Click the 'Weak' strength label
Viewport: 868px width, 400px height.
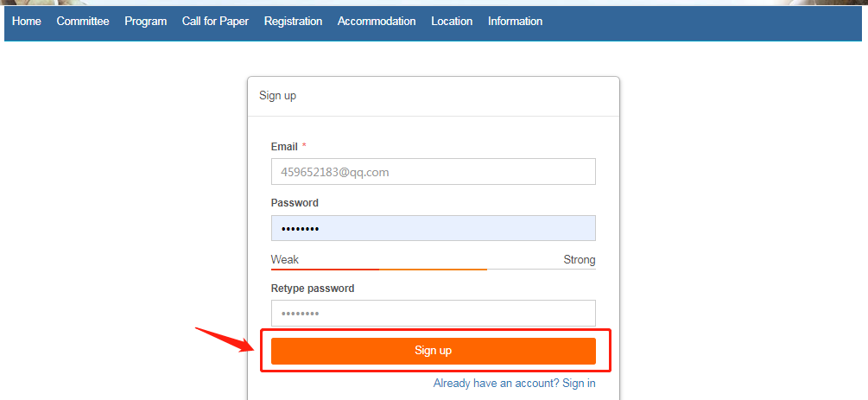[x=285, y=260]
